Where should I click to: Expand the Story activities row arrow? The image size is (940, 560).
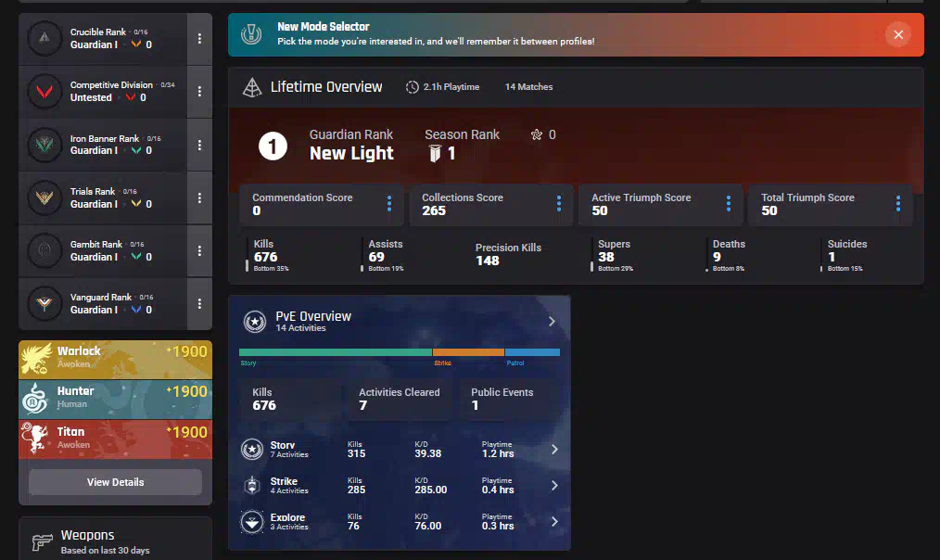[x=554, y=450]
